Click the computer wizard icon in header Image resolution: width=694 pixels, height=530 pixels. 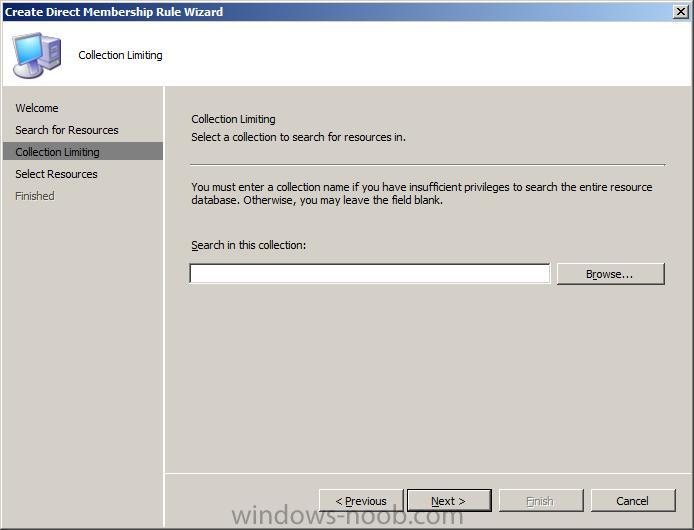[x=37, y=55]
